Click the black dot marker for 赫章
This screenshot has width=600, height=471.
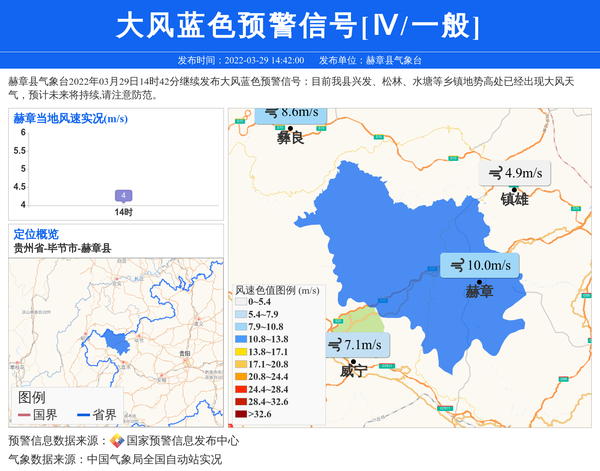coord(479,280)
